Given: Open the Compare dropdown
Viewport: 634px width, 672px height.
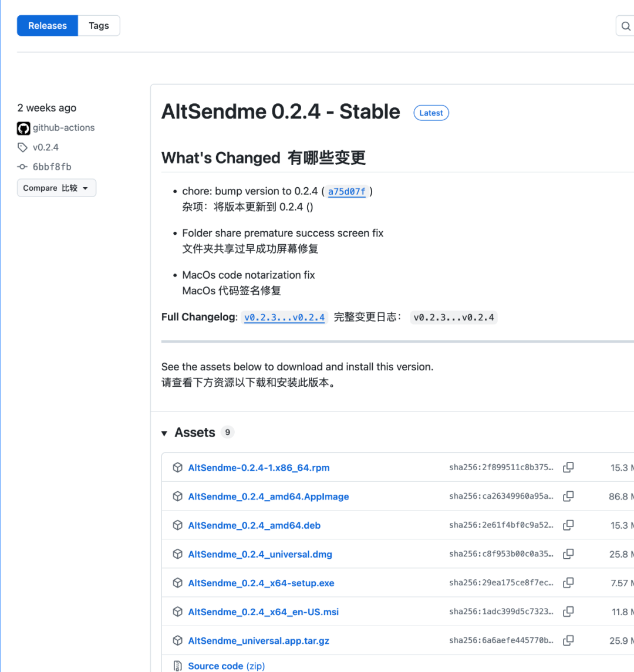Looking at the screenshot, I should pyautogui.click(x=56, y=188).
